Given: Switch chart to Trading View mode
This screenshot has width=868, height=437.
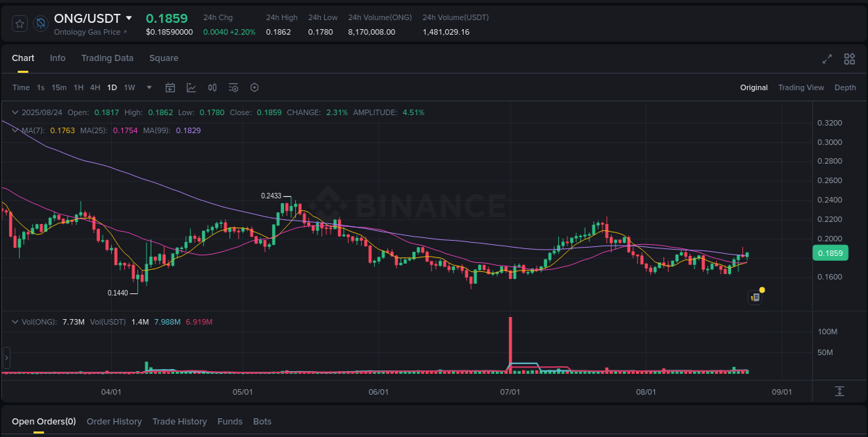Looking at the screenshot, I should point(801,87).
